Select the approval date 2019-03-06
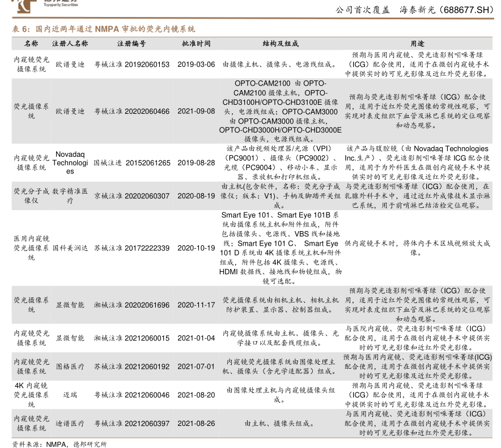Image resolution: width=501 pixels, height=448 pixels. click(x=196, y=65)
